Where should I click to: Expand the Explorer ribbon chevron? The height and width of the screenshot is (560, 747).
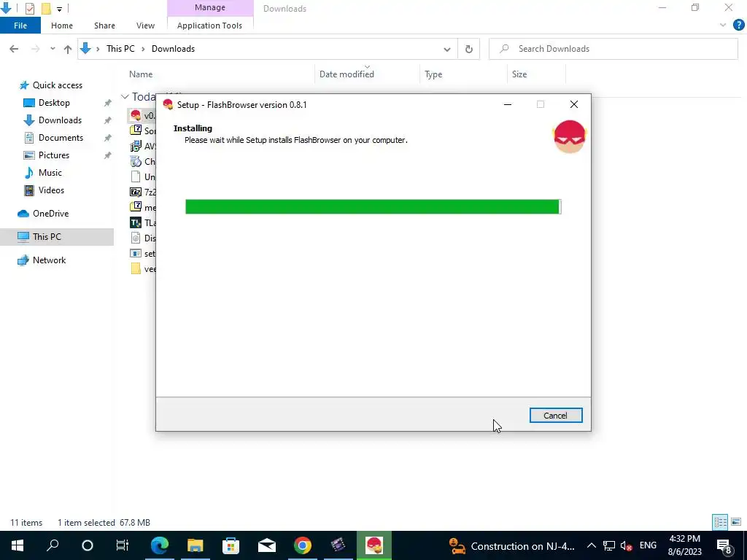point(723,26)
